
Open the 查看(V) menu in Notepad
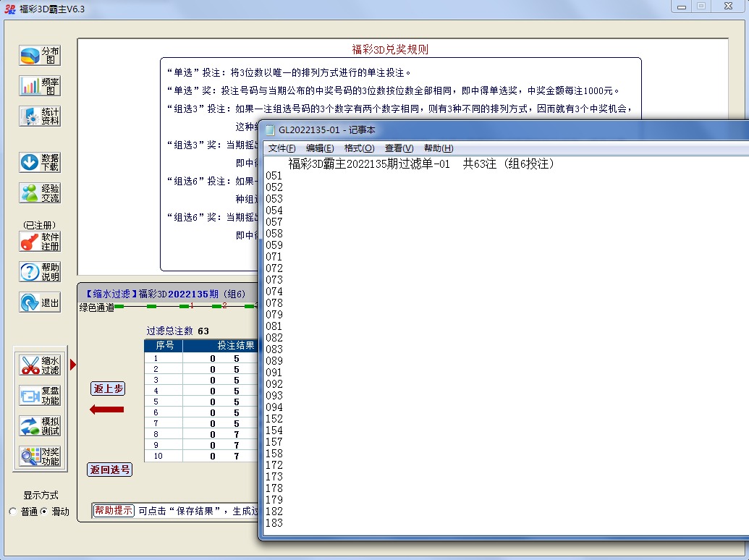point(399,148)
